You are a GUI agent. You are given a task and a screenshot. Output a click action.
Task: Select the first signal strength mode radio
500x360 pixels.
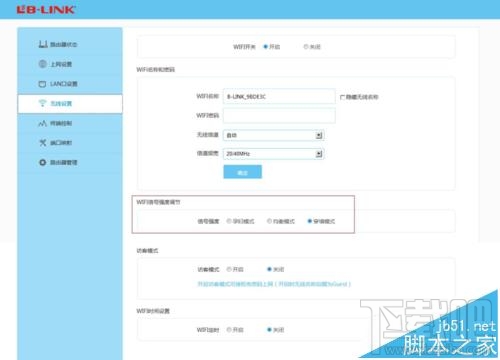tap(229, 221)
